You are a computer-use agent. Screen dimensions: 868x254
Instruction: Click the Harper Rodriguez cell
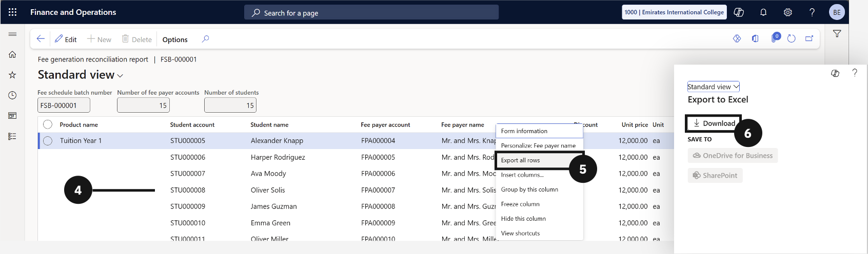[278, 157]
